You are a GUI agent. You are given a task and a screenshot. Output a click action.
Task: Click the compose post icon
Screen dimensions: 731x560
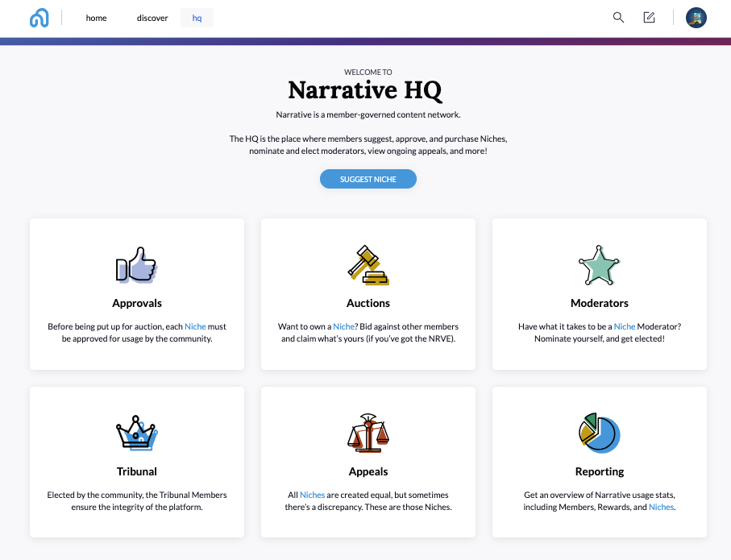pyautogui.click(x=649, y=17)
